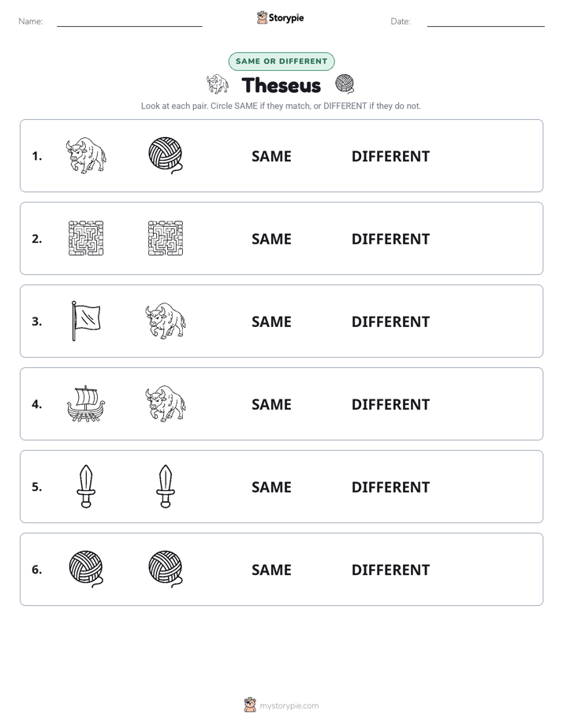
Task: Click the second sword icon in row 5
Action: [166, 486]
